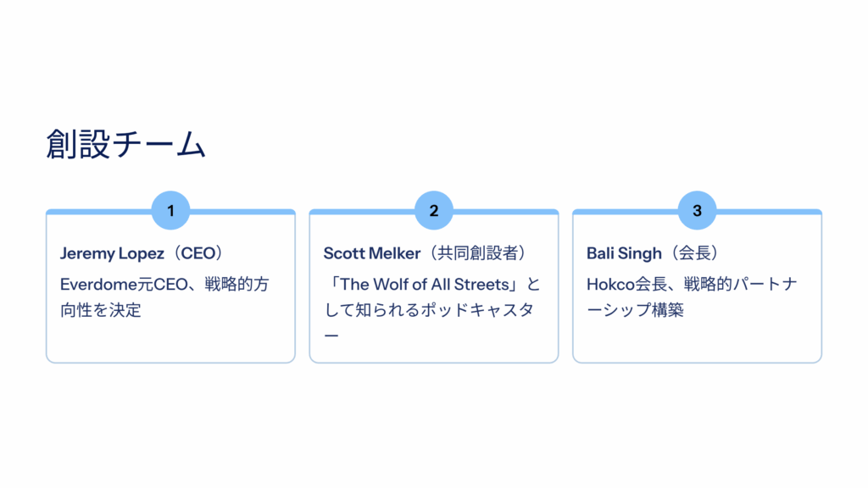Select the Jeremy Lopez name heading

coord(112,253)
